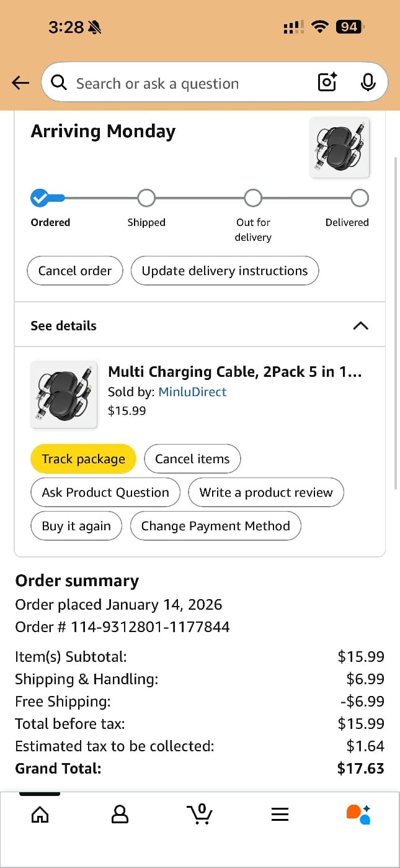Open the account profile icon
This screenshot has height=868, width=400.
point(120,814)
